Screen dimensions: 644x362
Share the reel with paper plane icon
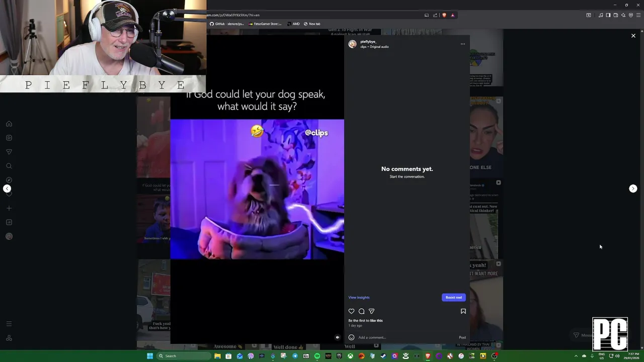coord(371,311)
